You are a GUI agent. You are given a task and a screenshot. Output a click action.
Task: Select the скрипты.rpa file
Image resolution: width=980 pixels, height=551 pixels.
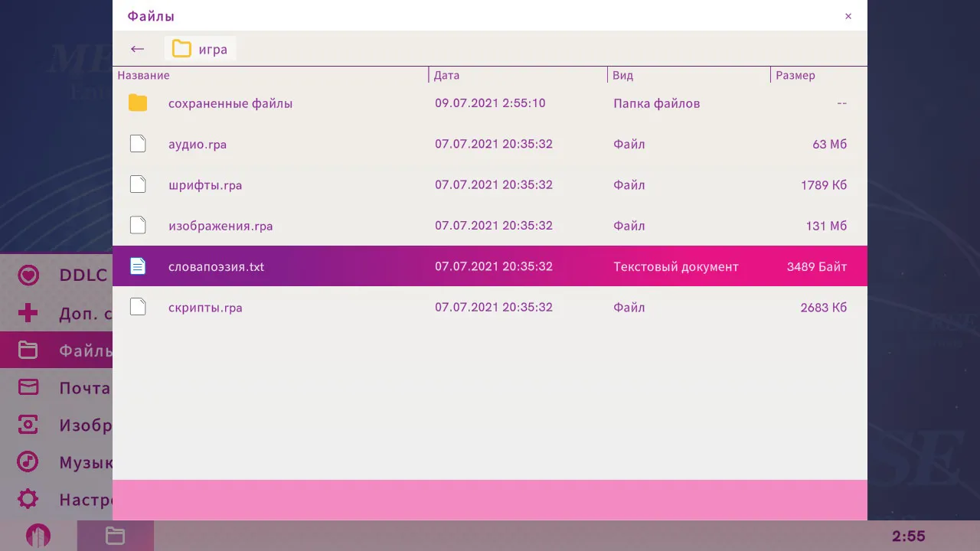[205, 308]
